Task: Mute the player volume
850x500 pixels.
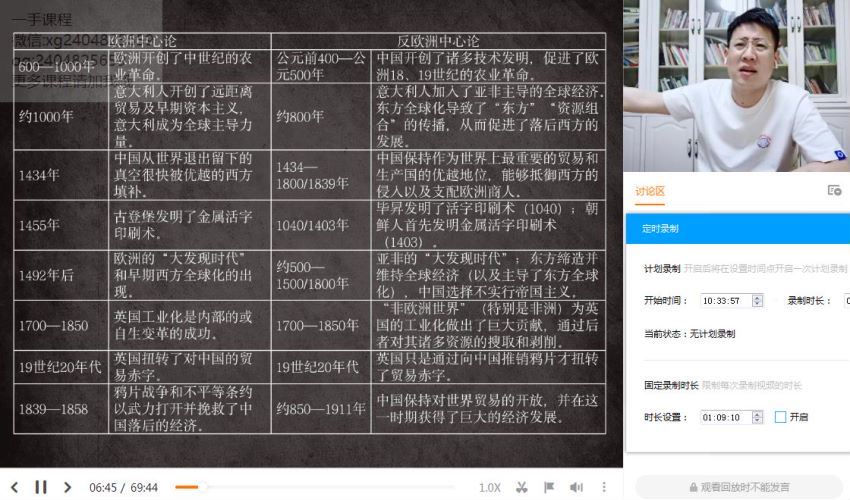Action: coord(576,487)
